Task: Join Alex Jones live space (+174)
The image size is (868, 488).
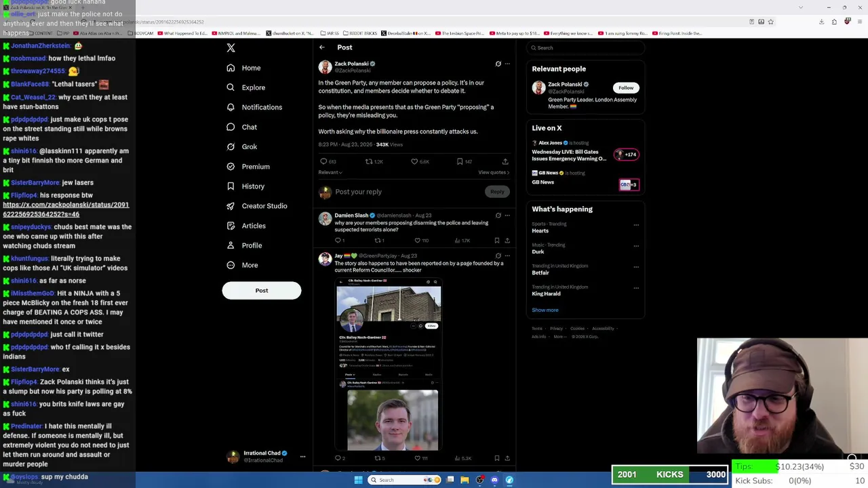Action: (627, 155)
